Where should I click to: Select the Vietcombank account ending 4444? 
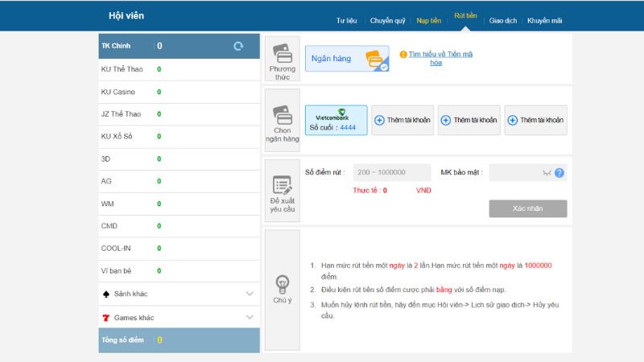click(x=336, y=120)
